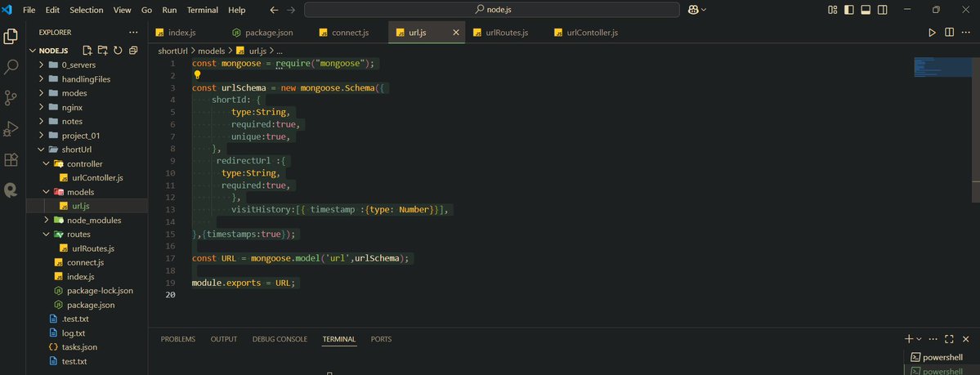This screenshot has width=980, height=375.
Task: Open terminal panel more actions ellipsis
Action: pos(933,339)
